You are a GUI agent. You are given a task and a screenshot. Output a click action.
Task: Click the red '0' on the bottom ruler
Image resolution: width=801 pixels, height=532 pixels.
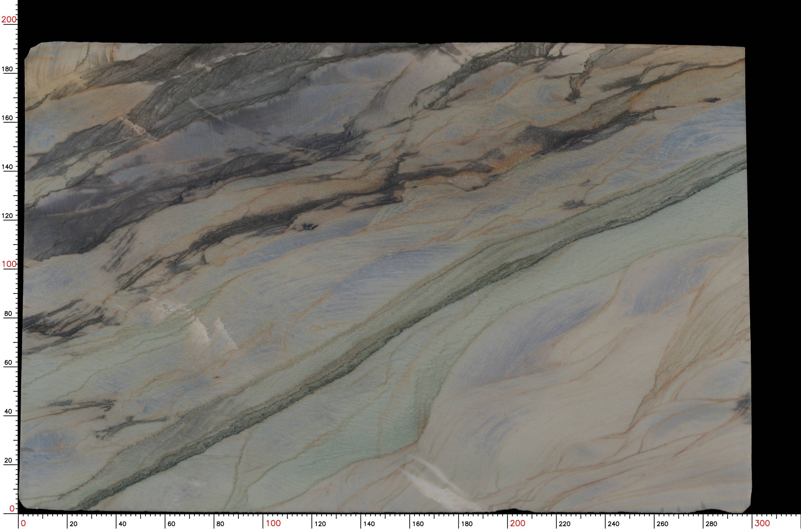click(x=23, y=523)
